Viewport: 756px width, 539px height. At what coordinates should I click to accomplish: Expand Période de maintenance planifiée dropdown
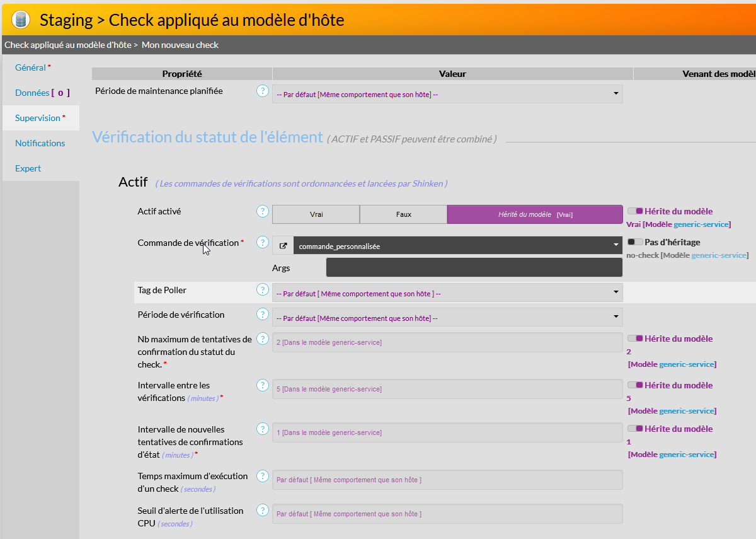point(447,94)
